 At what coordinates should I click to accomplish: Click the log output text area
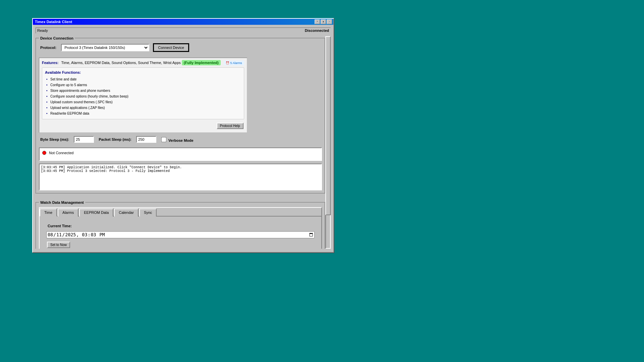click(x=180, y=177)
